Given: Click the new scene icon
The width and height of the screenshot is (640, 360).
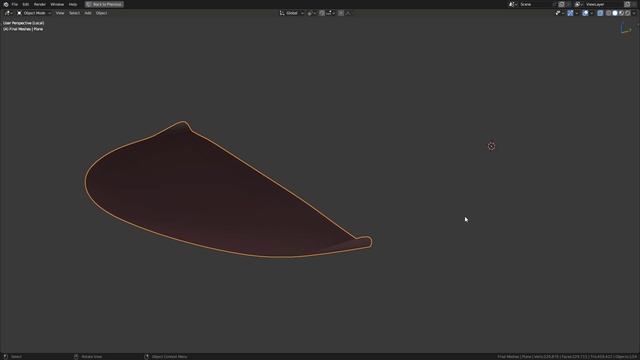Looking at the screenshot, I should coord(561,4).
